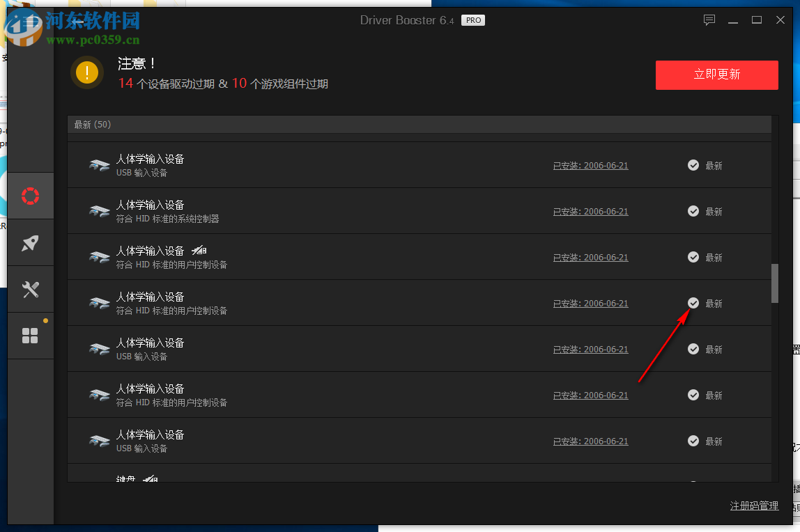Click the 10 个游戏组件过期 text
The width and height of the screenshot is (800, 532).
(280, 84)
